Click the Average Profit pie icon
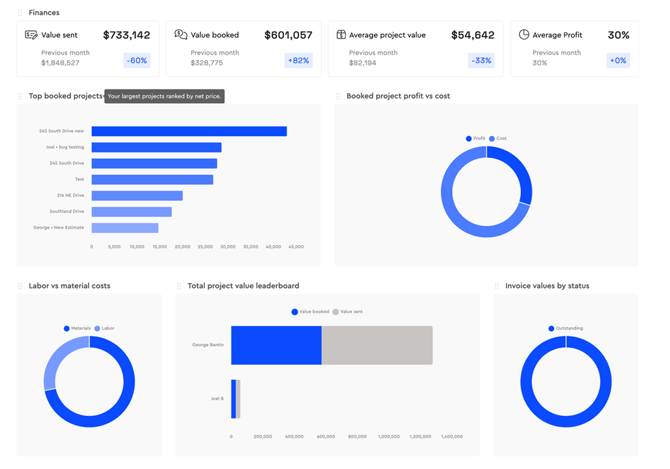The width and height of the screenshot is (670, 469). point(524,35)
